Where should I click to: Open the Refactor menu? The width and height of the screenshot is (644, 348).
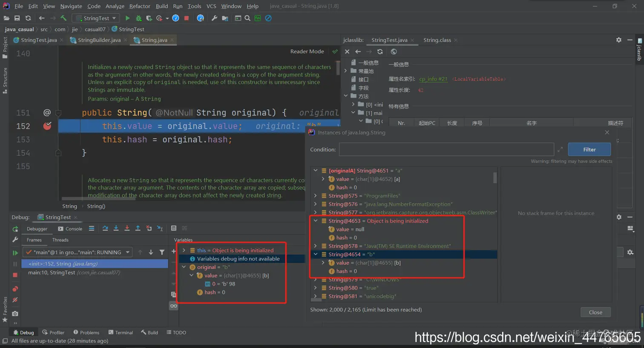tap(140, 6)
